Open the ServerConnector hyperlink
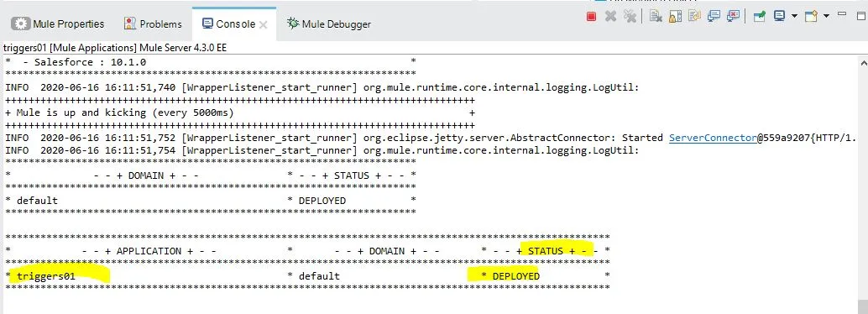The width and height of the screenshot is (868, 314). [713, 138]
